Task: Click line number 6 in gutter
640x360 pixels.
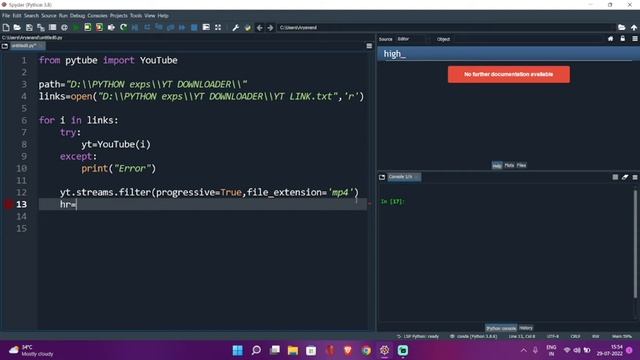Action: click(24, 120)
